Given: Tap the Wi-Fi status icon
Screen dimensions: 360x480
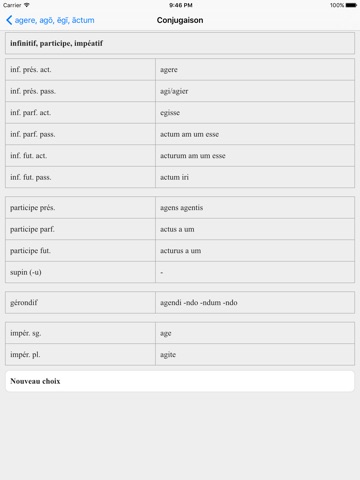Looking at the screenshot, I should point(27,5).
